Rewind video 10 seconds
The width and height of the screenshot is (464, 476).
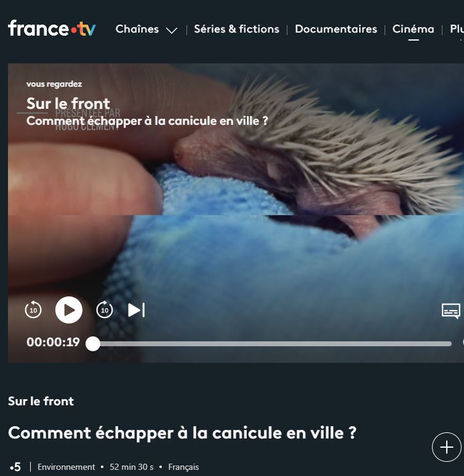click(x=33, y=310)
